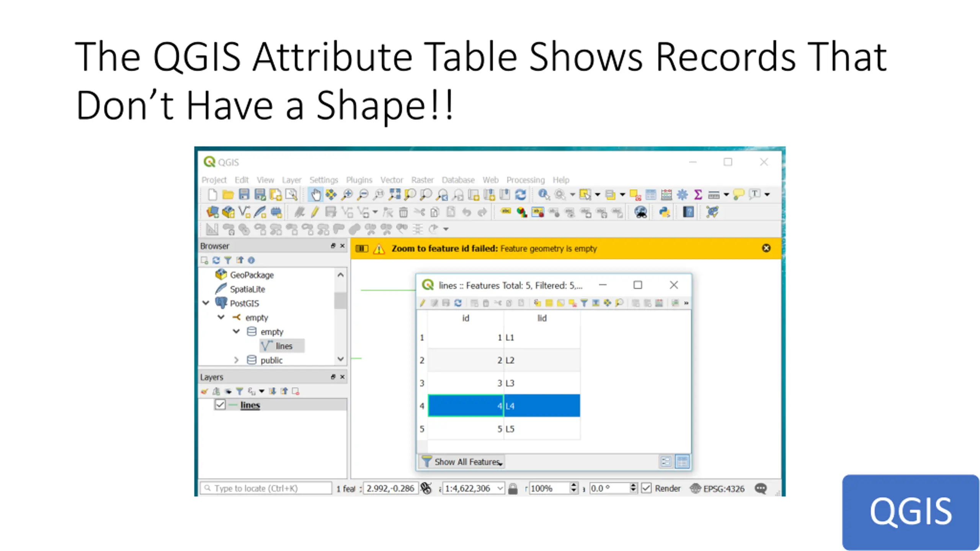Viewport: 980px width, 551px height.
Task: Click the coordinate field 2.992,-0.286
Action: coord(390,488)
